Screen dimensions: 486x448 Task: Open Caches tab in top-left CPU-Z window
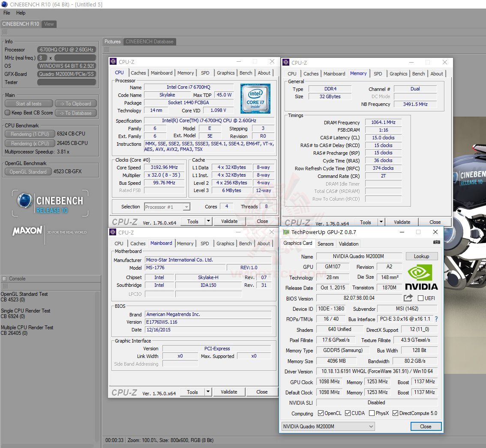tap(138, 73)
